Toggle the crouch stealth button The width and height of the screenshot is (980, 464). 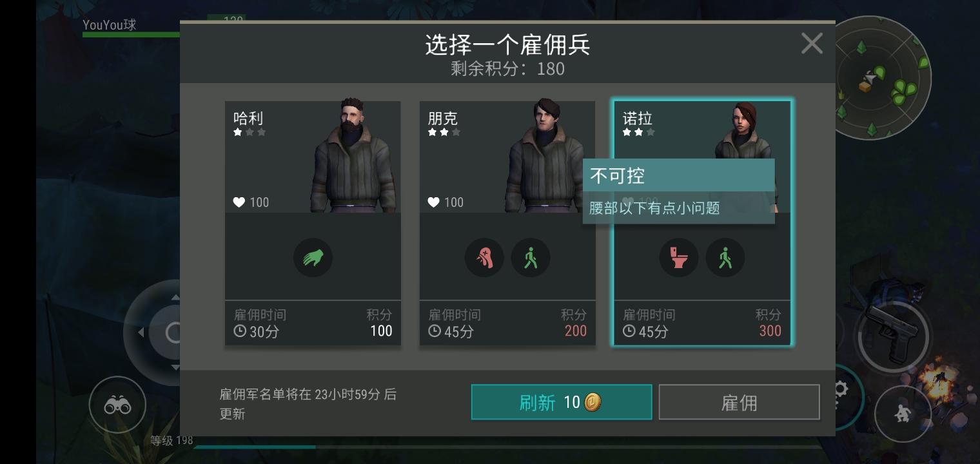point(903,413)
